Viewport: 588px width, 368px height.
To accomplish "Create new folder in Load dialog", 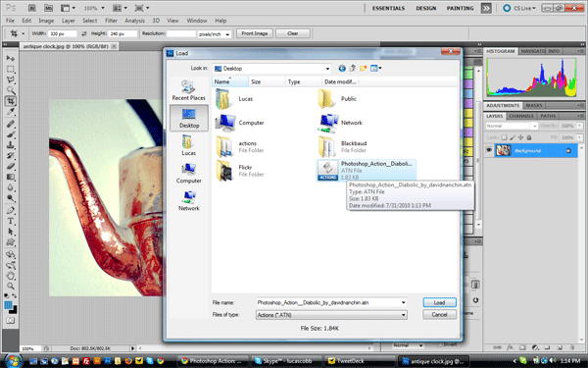I will coord(363,69).
